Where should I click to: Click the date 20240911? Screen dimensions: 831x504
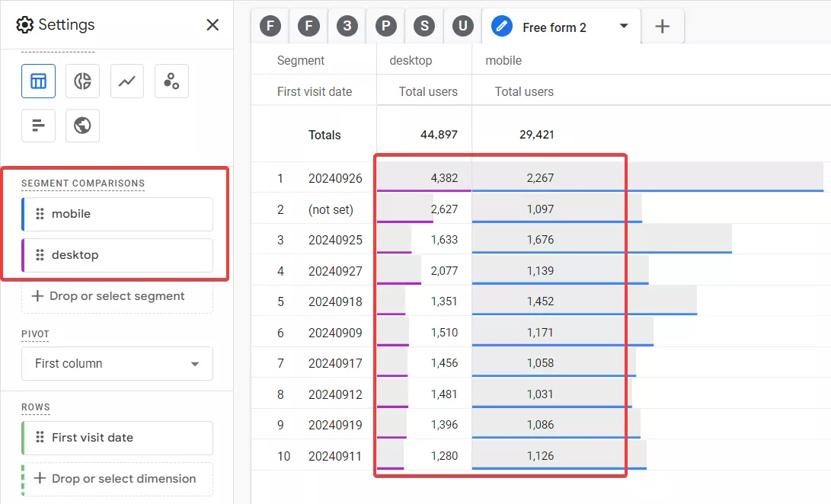click(x=335, y=456)
